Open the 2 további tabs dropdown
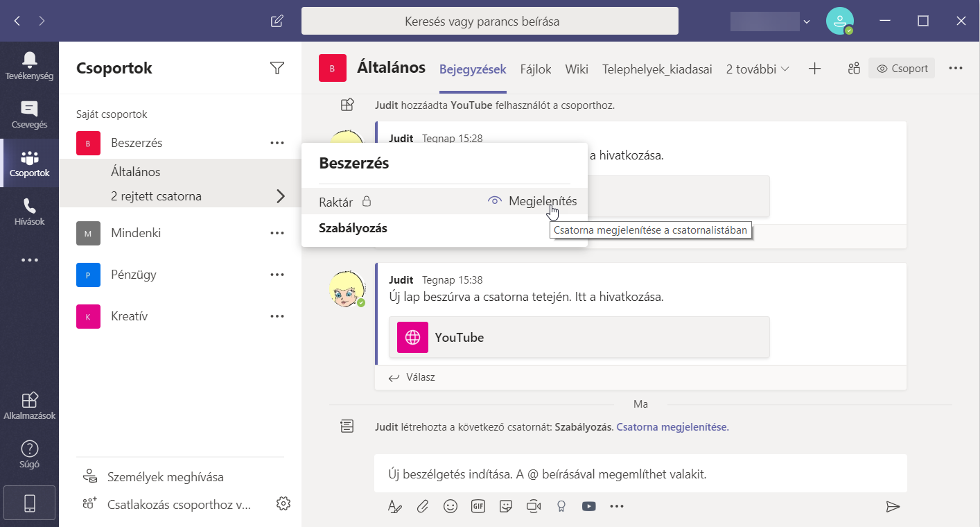The width and height of the screenshot is (980, 527). [758, 69]
